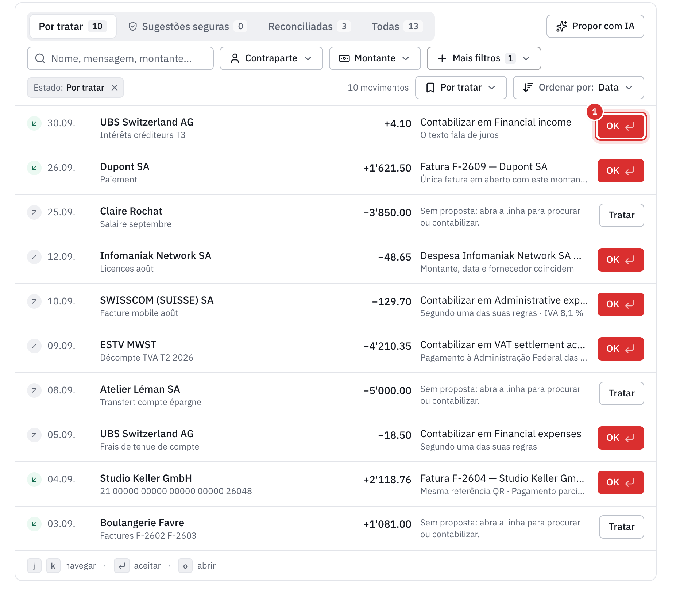Open the Por tratar bookmark dropdown
Viewport: 680px width, 616px height.
[x=461, y=88]
